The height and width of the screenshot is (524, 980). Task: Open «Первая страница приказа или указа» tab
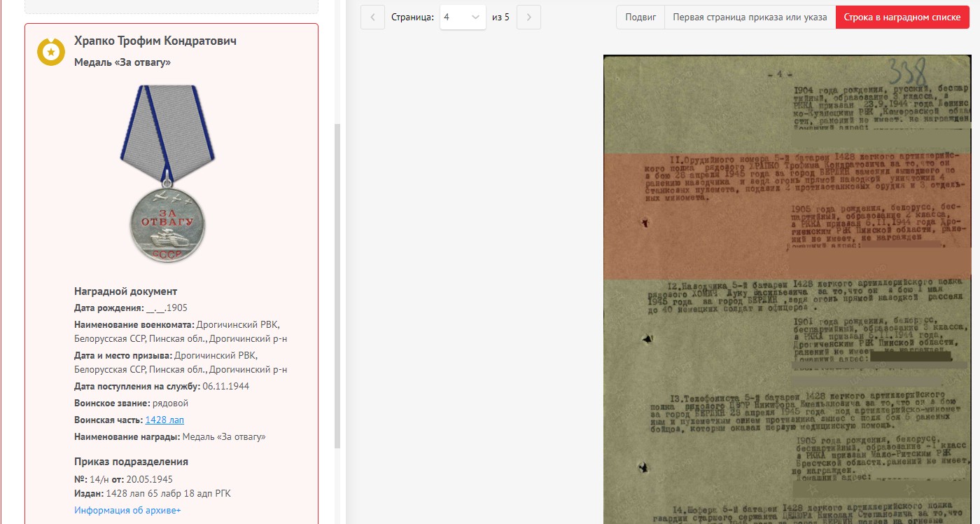point(750,18)
